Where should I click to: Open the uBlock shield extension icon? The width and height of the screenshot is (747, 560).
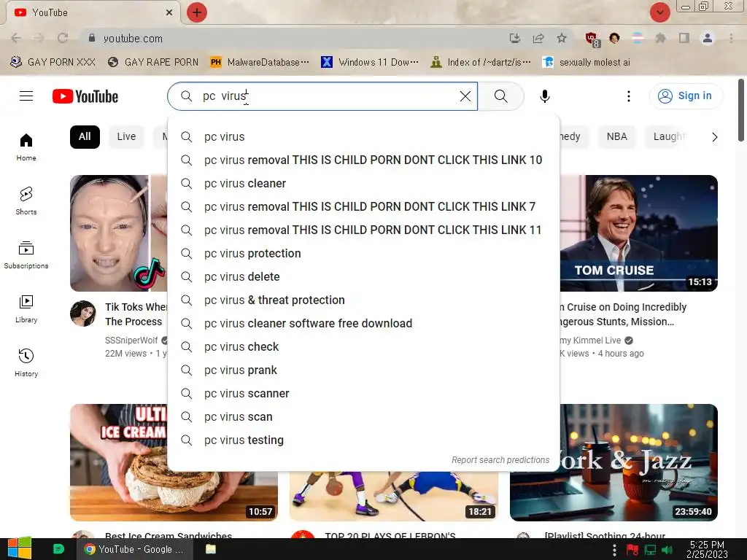pyautogui.click(x=592, y=39)
